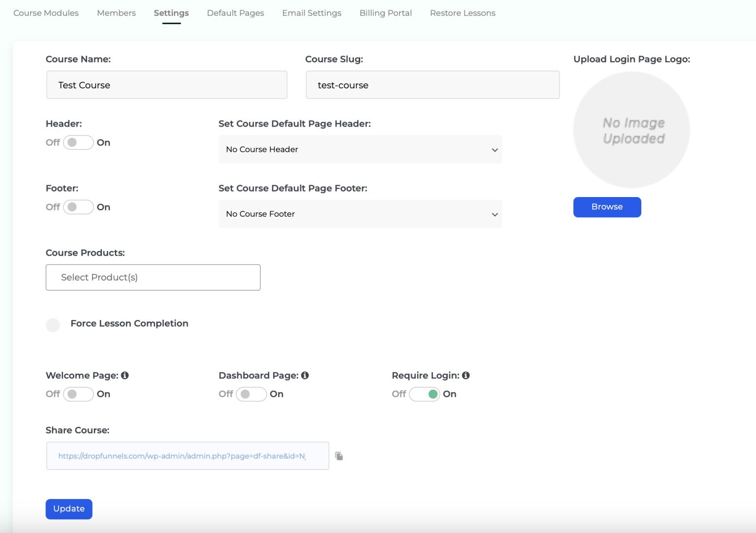The image size is (756, 533).
Task: Copy the Share Course link
Action: (339, 456)
